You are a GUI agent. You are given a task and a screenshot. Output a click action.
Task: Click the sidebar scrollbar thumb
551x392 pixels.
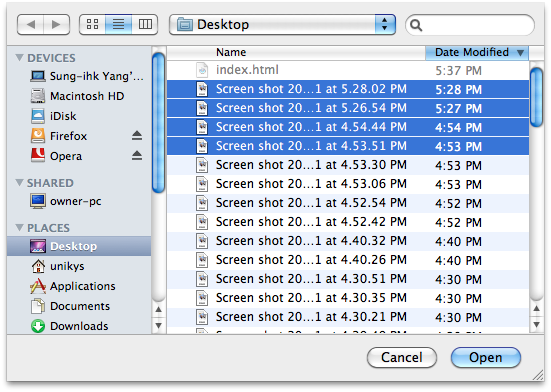pyautogui.click(x=158, y=123)
